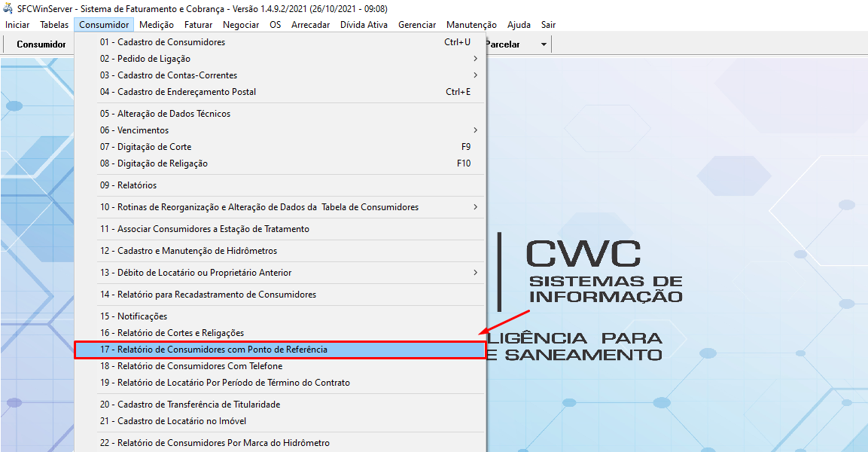Click the Parcelar toolbar button
This screenshot has width=868, height=452.
[x=502, y=44]
